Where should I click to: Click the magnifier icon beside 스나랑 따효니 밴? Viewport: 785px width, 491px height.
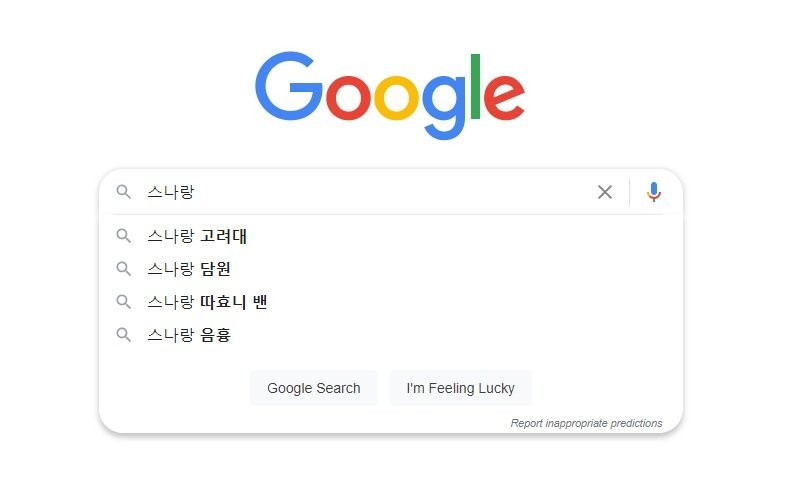(124, 302)
